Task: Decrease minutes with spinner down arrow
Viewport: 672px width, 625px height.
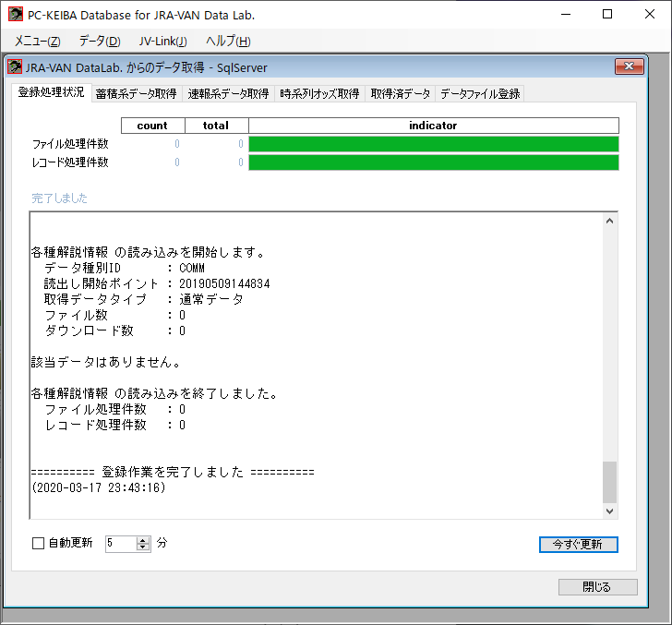Action: pos(143,547)
